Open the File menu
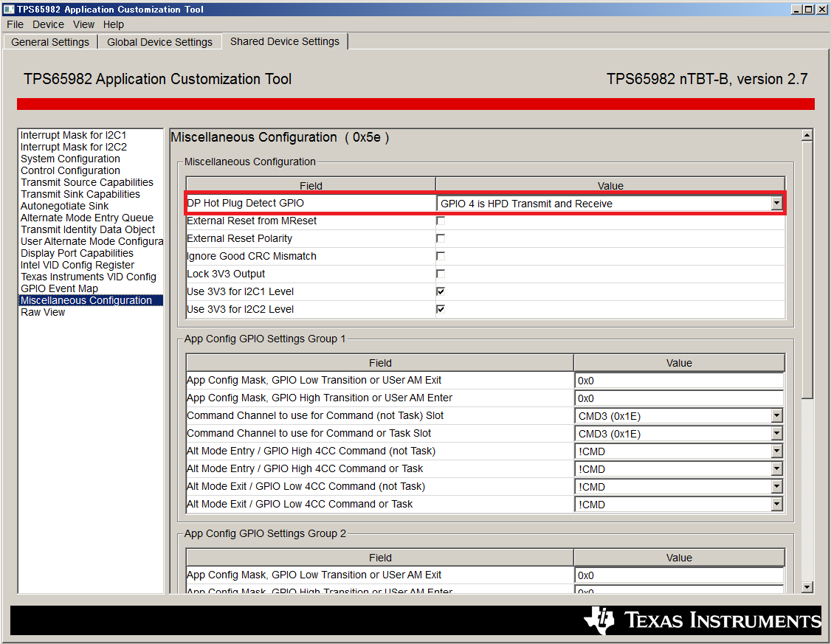Viewport: 831px width, 644px height. pos(15,24)
